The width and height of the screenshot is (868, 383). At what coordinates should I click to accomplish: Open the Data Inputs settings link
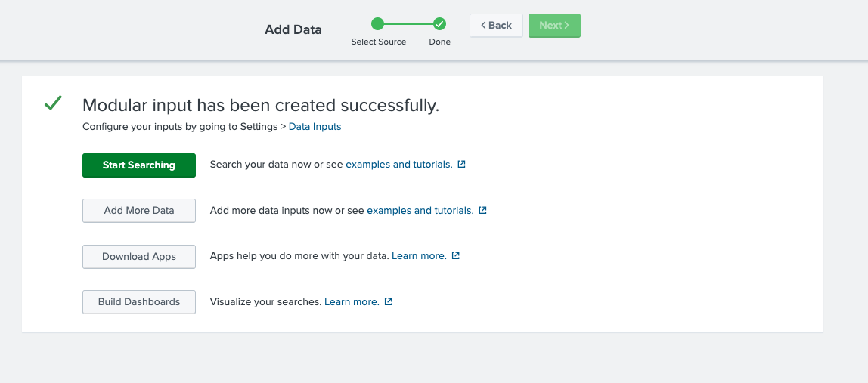pos(315,127)
